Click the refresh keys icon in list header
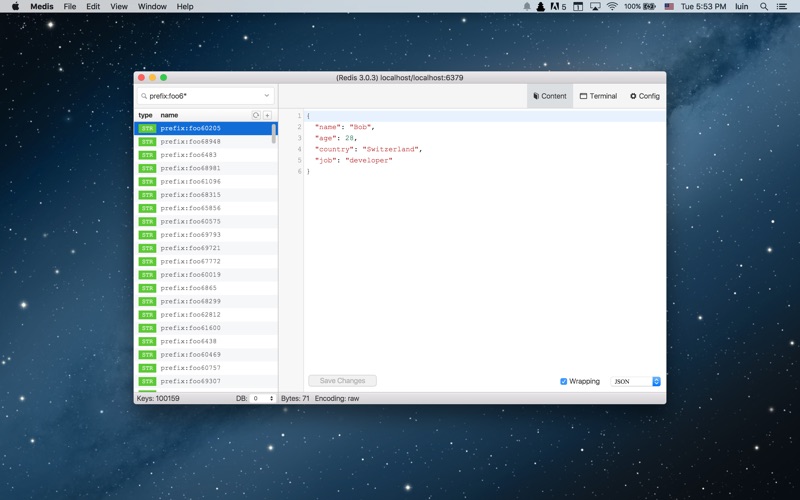Image resolution: width=800 pixels, height=500 pixels. (256, 115)
